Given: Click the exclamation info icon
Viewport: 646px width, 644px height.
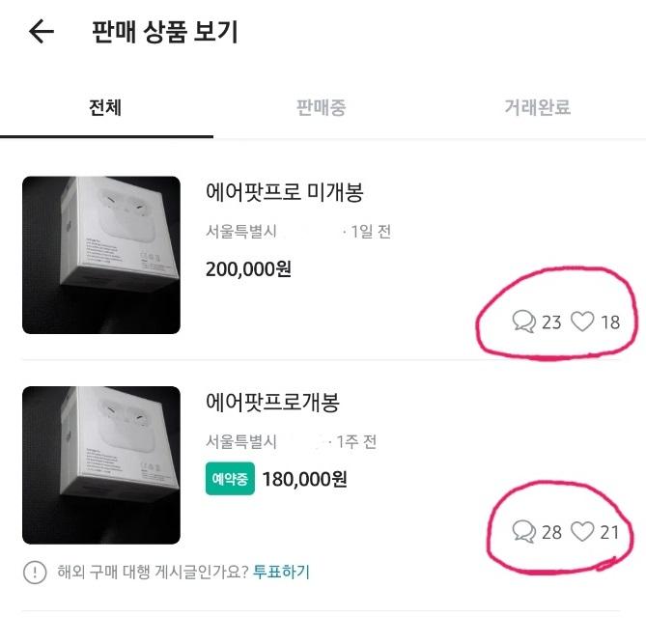Looking at the screenshot, I should [x=34, y=573].
